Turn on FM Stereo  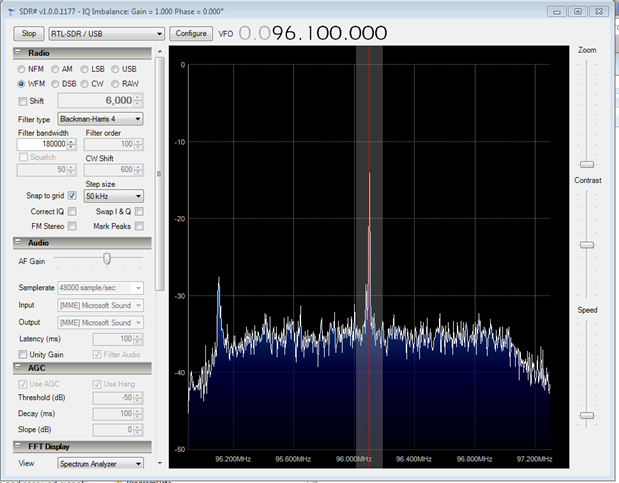pos(72,227)
